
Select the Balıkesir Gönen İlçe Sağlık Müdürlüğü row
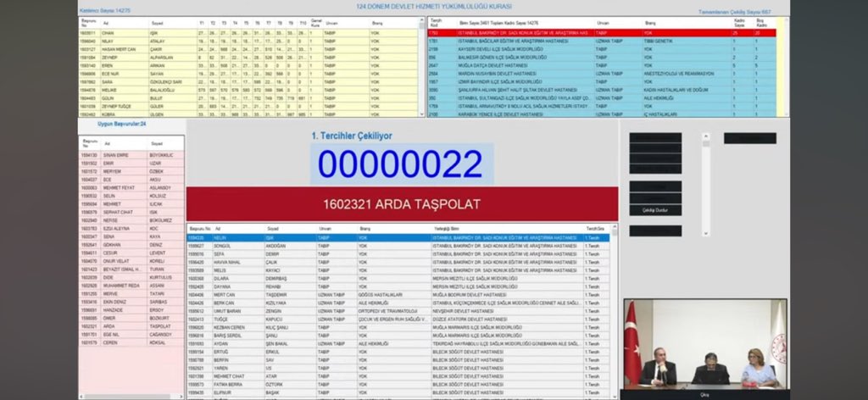(x=601, y=58)
